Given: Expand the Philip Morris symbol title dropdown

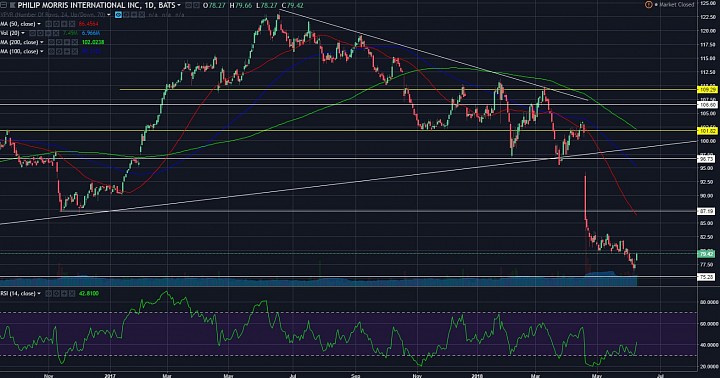Looking at the screenshot, I should coord(179,5).
